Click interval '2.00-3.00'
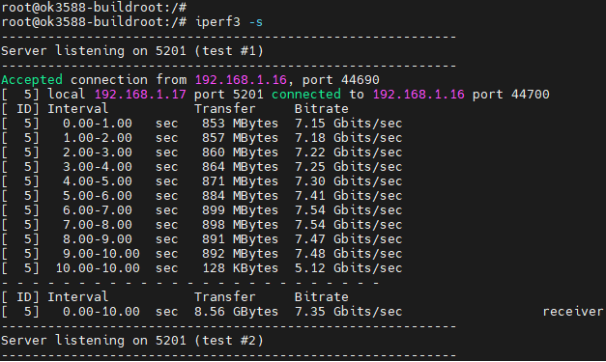The width and height of the screenshot is (606, 362). (x=97, y=152)
